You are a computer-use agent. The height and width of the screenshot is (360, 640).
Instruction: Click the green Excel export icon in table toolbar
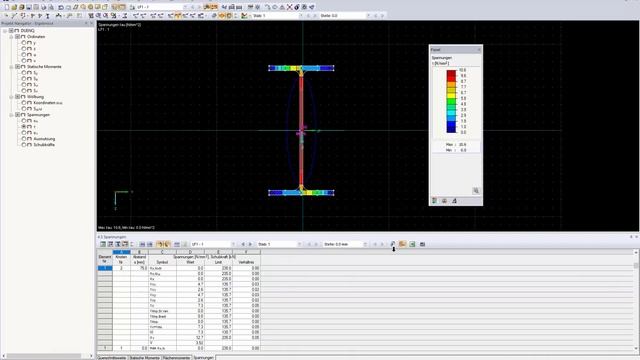412,244
